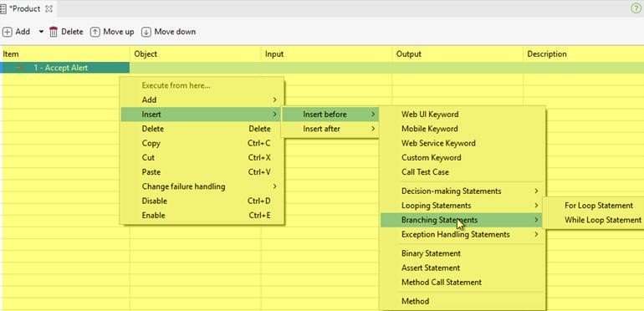Click the Input column header
The height and width of the screenshot is (311, 644).
[326, 54]
